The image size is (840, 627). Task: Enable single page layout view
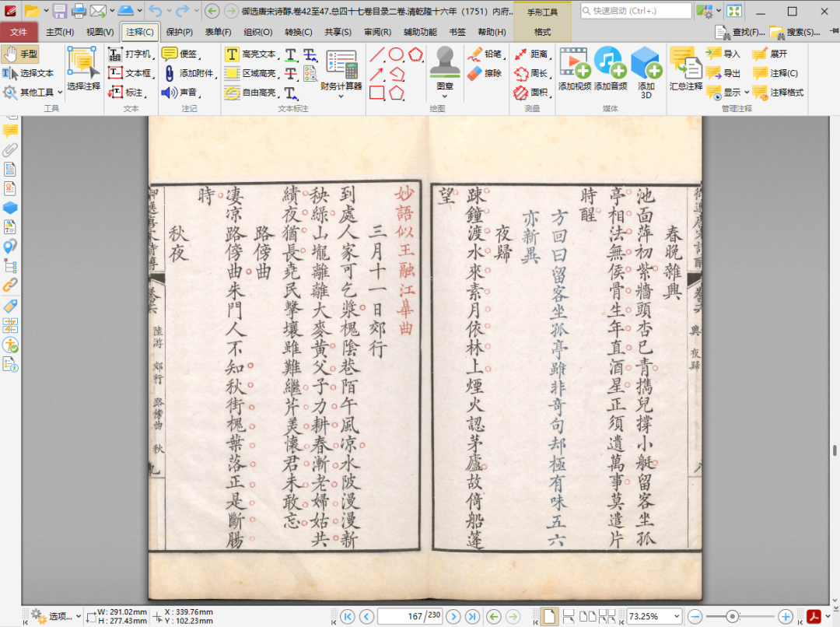point(550,616)
